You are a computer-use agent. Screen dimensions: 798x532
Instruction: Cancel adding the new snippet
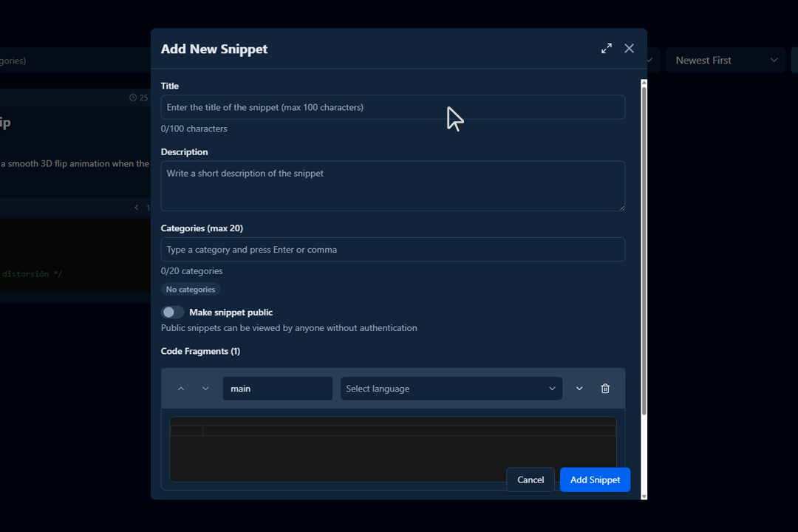(530, 480)
